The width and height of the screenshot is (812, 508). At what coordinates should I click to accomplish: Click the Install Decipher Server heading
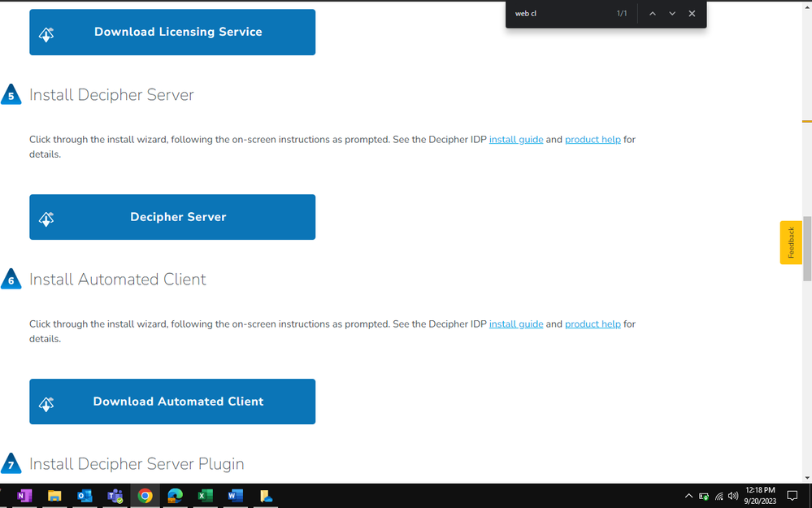pyautogui.click(x=111, y=95)
